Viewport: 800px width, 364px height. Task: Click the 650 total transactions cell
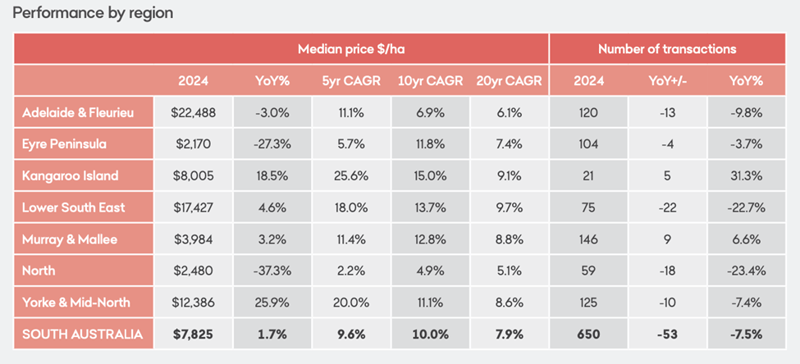point(588,334)
